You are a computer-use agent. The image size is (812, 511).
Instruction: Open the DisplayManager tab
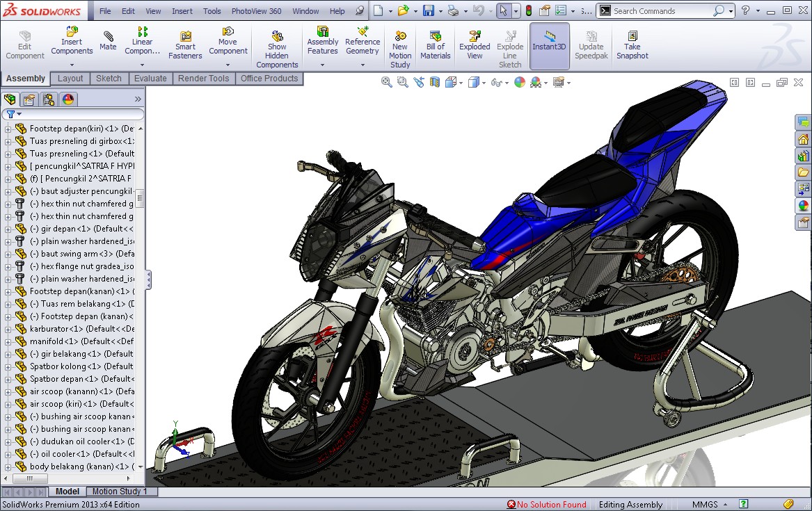(67, 99)
